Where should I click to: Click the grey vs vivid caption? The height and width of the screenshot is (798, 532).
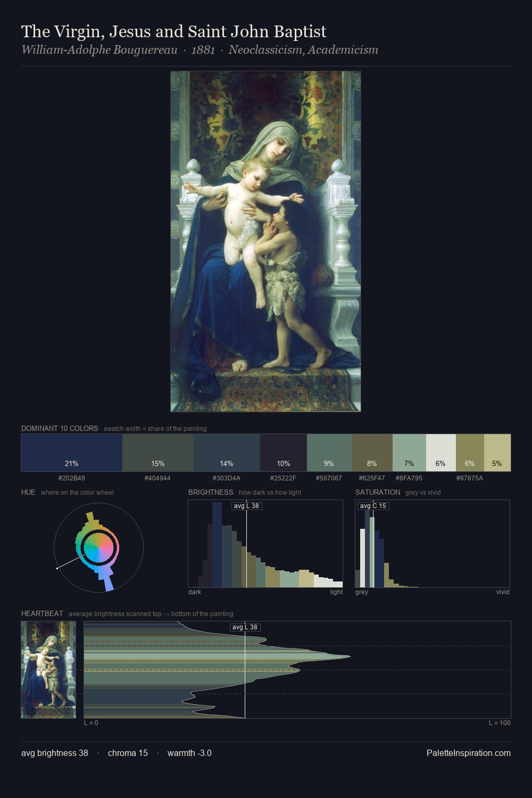pyautogui.click(x=423, y=493)
